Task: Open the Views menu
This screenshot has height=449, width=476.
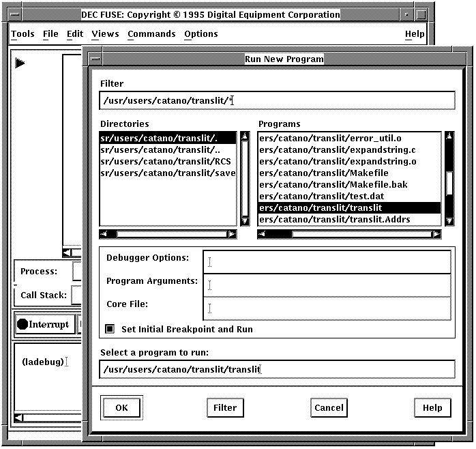Action: point(105,33)
